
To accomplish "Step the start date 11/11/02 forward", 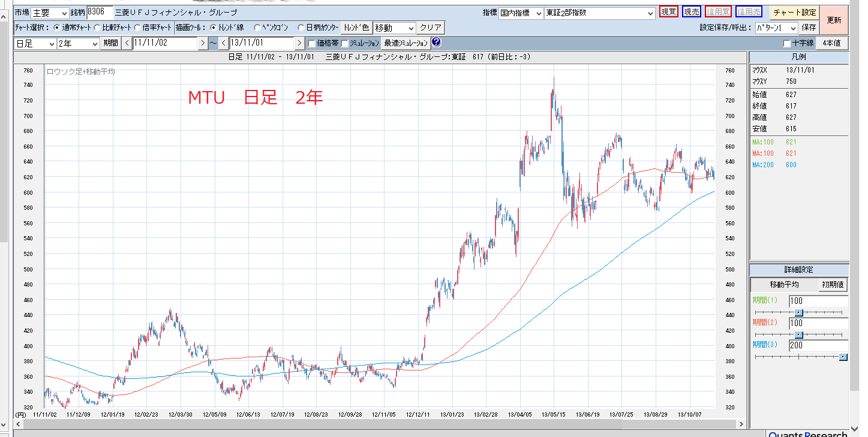I will 203,43.
